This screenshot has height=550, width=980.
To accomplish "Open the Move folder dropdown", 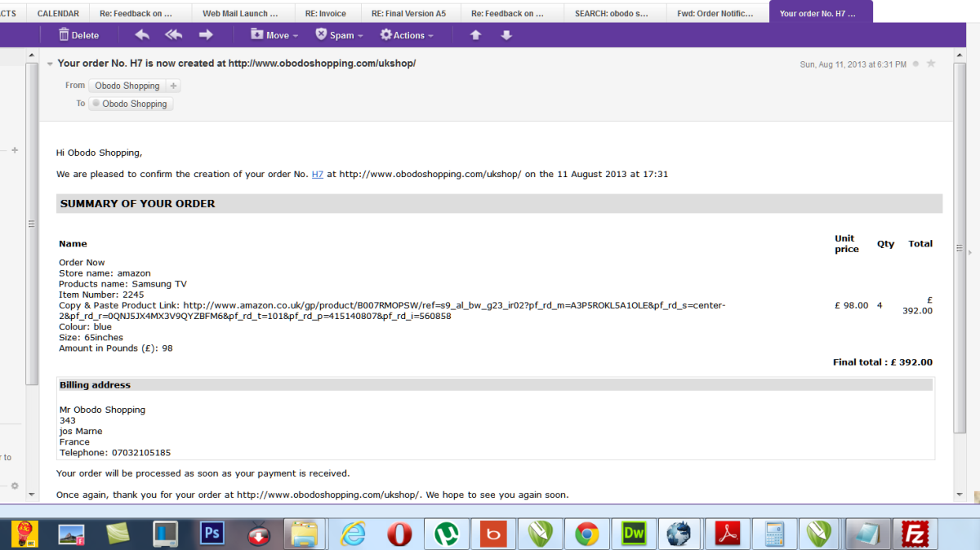I will tap(274, 35).
